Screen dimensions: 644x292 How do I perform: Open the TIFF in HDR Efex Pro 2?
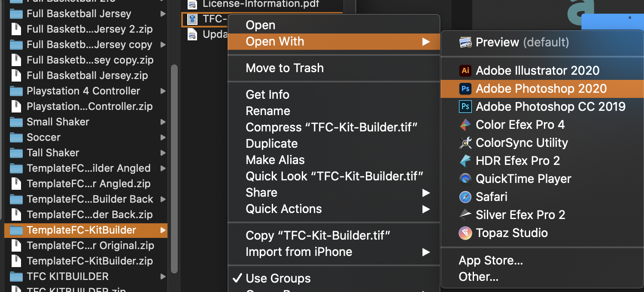point(518,161)
